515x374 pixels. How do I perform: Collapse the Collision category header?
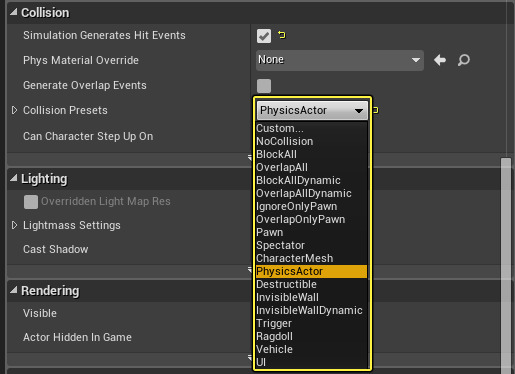[14, 12]
